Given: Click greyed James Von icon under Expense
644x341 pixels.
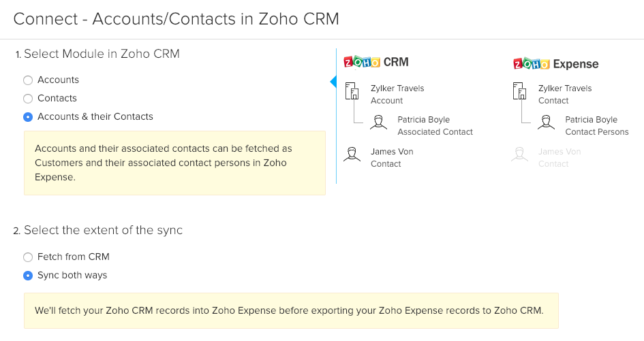Looking at the screenshot, I should (519, 156).
